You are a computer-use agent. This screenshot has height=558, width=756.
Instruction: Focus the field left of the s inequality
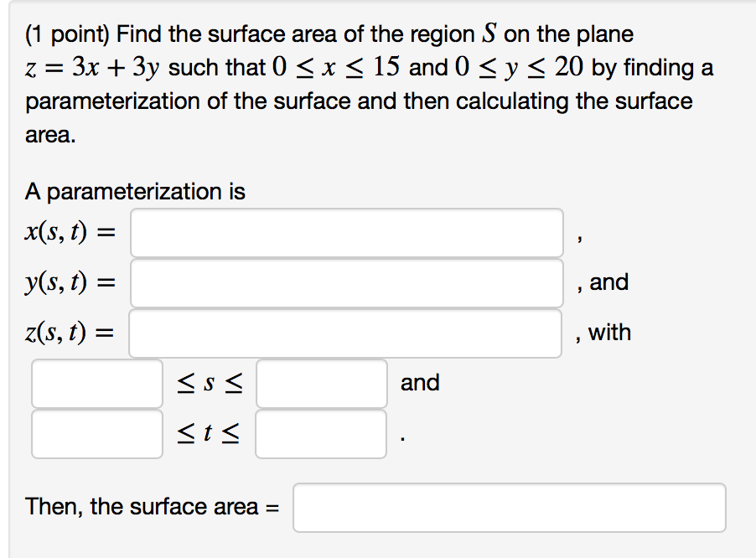[x=96, y=383]
